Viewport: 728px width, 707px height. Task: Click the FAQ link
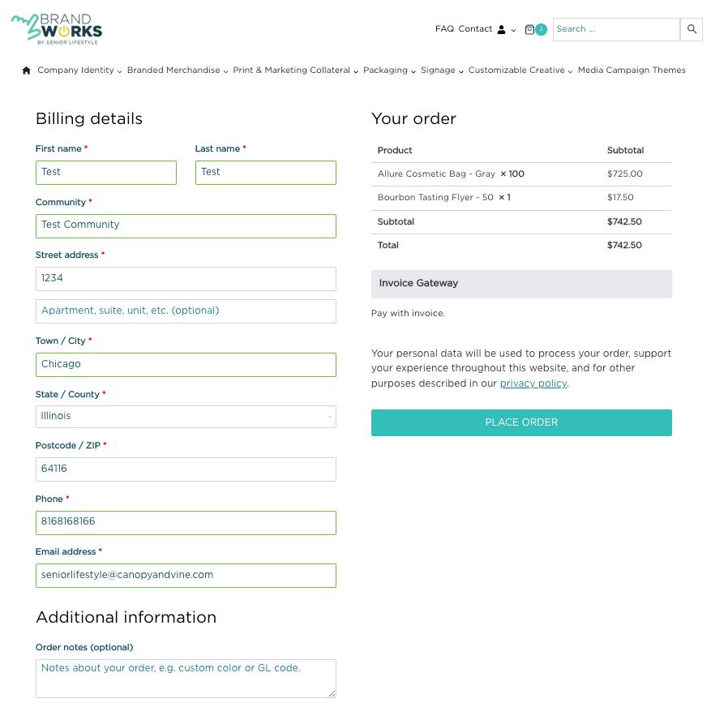(x=444, y=28)
